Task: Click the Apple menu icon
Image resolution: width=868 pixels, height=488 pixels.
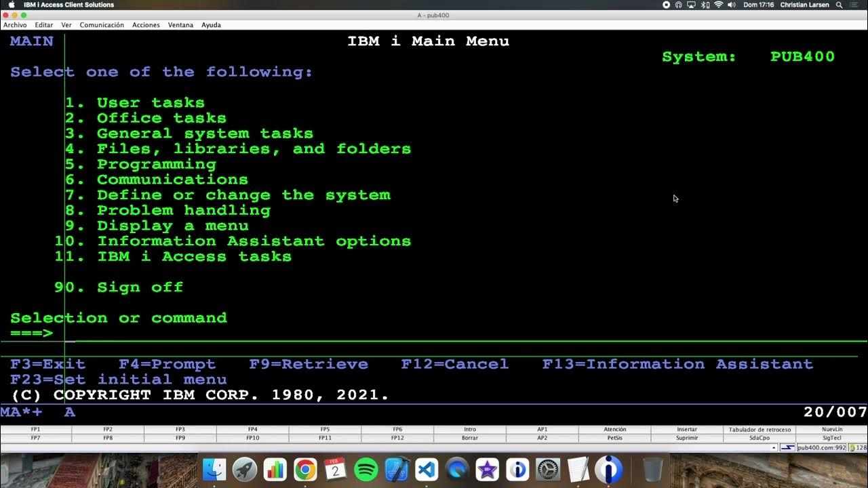Action: coord(12,5)
